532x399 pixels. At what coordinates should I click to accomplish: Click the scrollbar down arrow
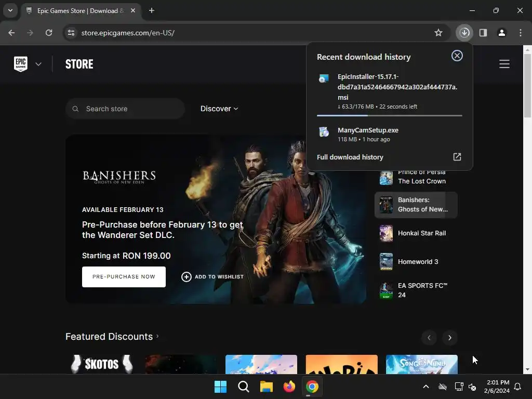pos(528,369)
